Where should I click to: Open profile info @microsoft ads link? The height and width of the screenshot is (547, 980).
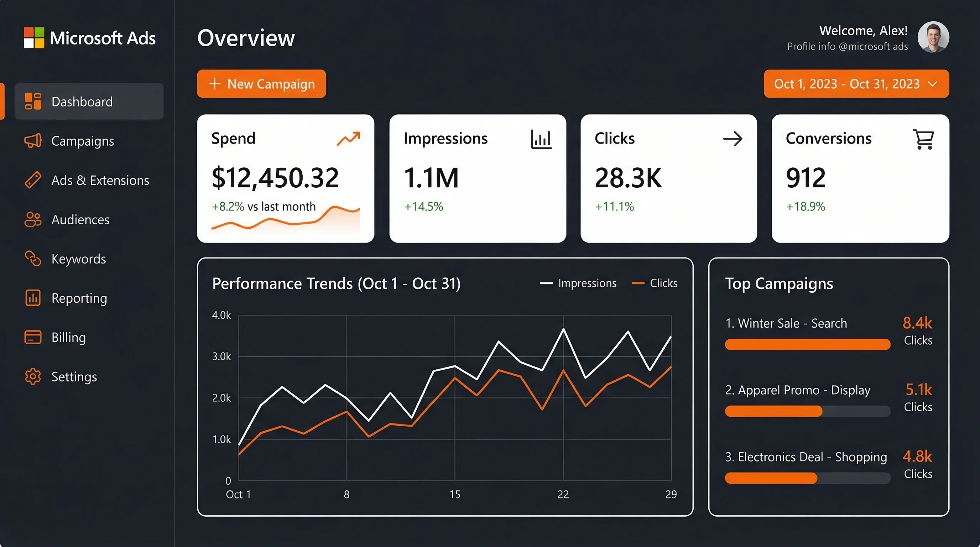point(847,46)
